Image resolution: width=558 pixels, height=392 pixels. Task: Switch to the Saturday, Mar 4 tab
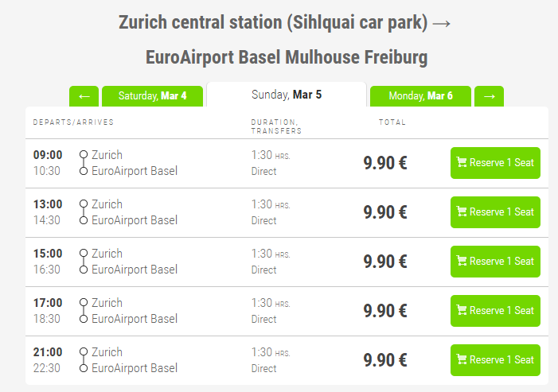152,96
